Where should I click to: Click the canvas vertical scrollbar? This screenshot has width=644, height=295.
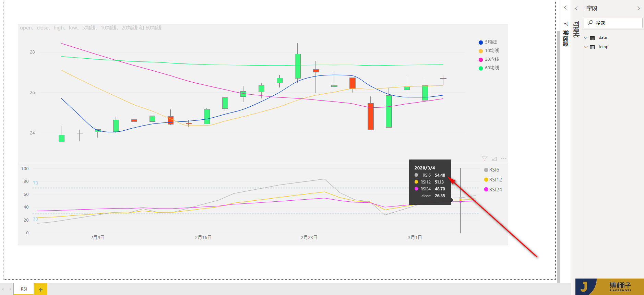(558, 156)
